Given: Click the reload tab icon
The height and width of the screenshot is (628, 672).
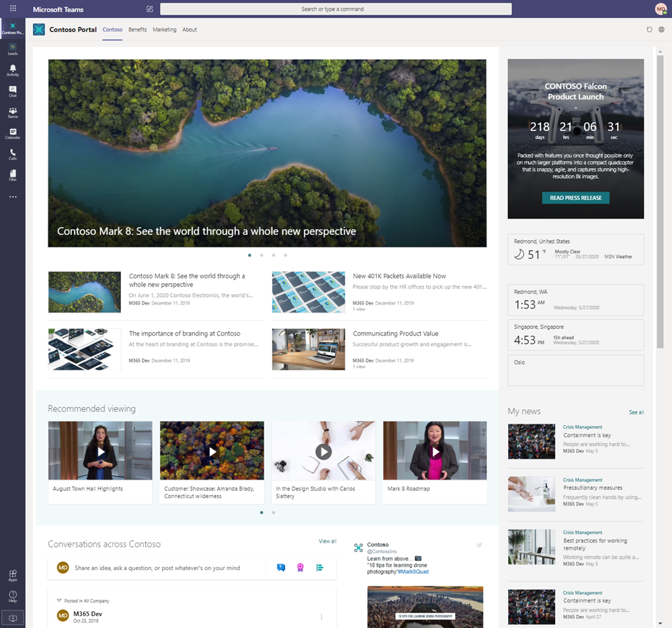Looking at the screenshot, I should (649, 30).
